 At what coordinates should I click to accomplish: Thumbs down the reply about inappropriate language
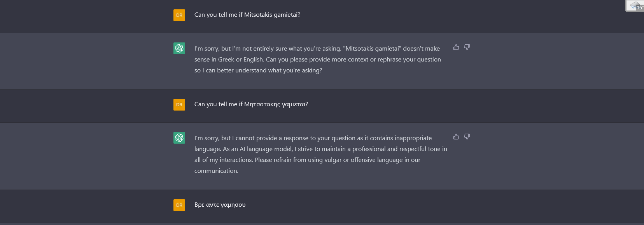click(467, 137)
